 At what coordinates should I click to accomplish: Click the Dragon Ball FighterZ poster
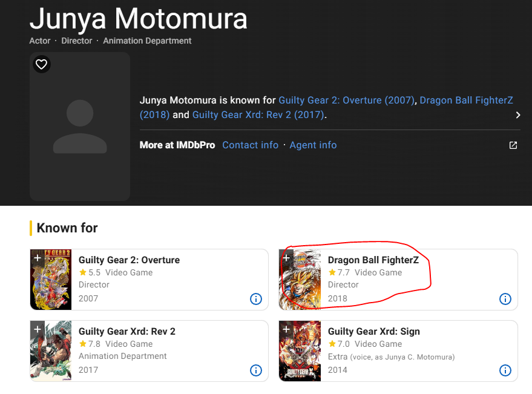300,280
